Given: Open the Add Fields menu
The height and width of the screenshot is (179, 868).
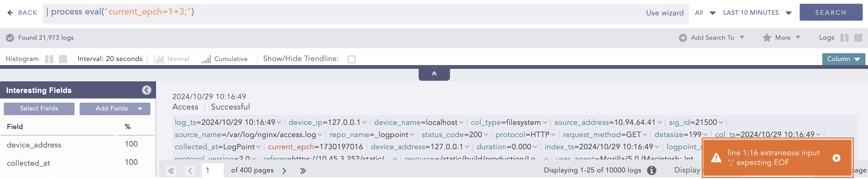Looking at the screenshot, I should 115,108.
